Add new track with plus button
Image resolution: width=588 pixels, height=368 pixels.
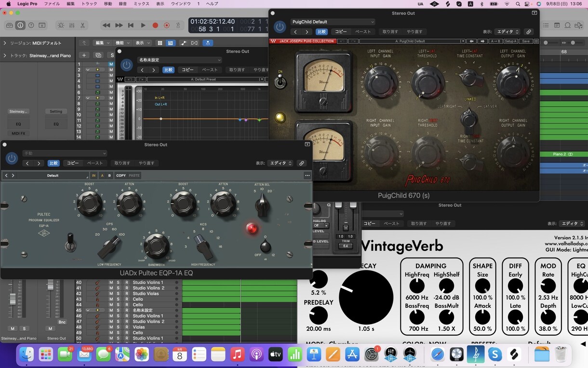84,55
